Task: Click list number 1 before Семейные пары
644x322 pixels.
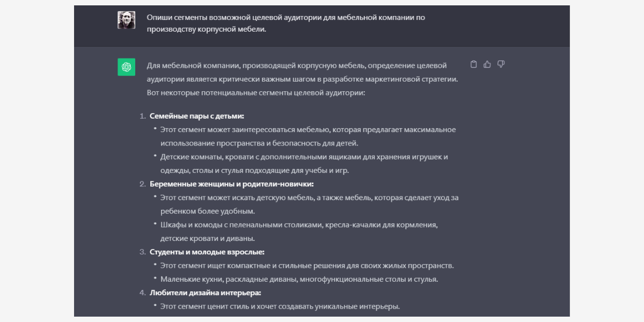Action: point(142,116)
